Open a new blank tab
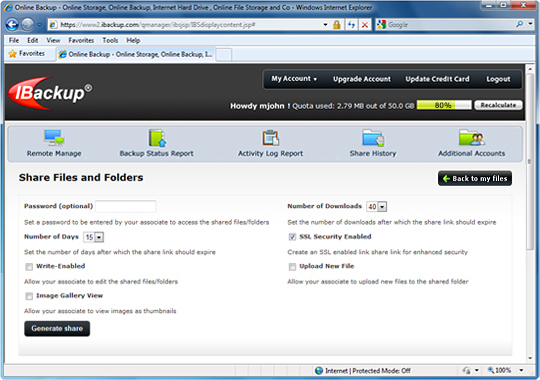 [x=224, y=54]
